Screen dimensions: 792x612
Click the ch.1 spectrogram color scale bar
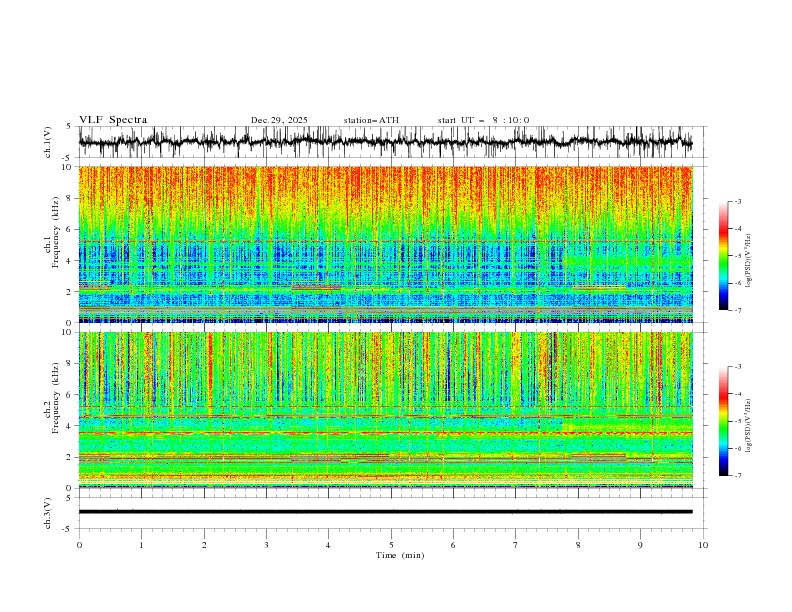[x=723, y=256]
